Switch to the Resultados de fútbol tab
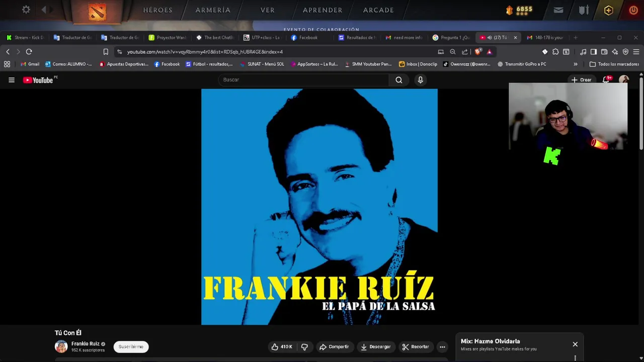The width and height of the screenshot is (644, 362). pos(357,37)
